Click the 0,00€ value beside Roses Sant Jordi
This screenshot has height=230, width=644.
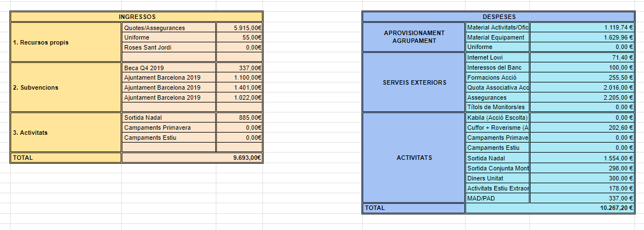pos(240,47)
